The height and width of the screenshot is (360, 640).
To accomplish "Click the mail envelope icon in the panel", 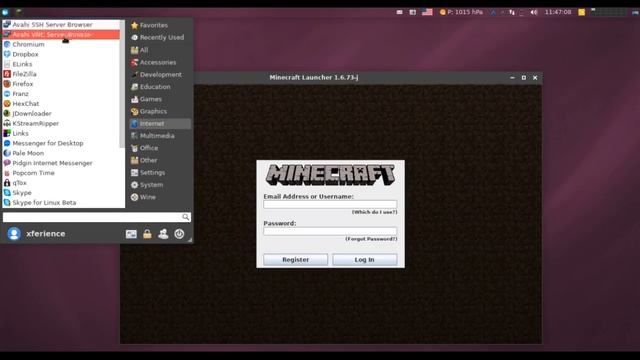I will click(400, 12).
